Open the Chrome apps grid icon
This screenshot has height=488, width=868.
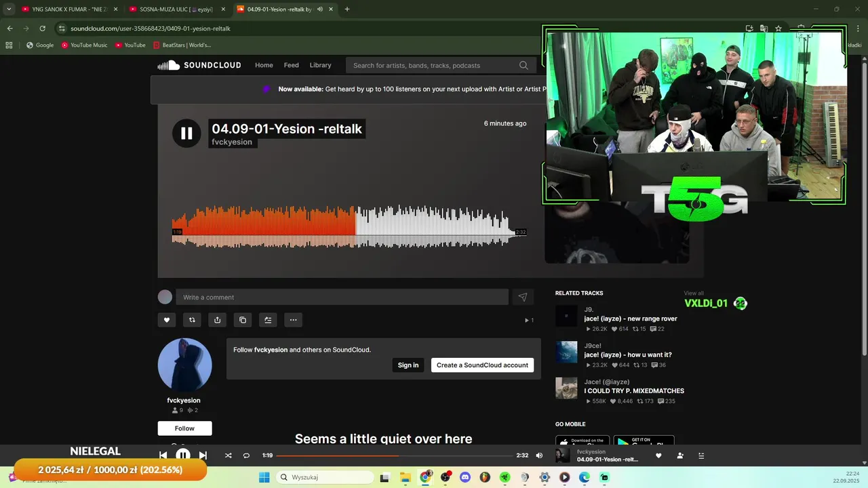tap(9, 45)
